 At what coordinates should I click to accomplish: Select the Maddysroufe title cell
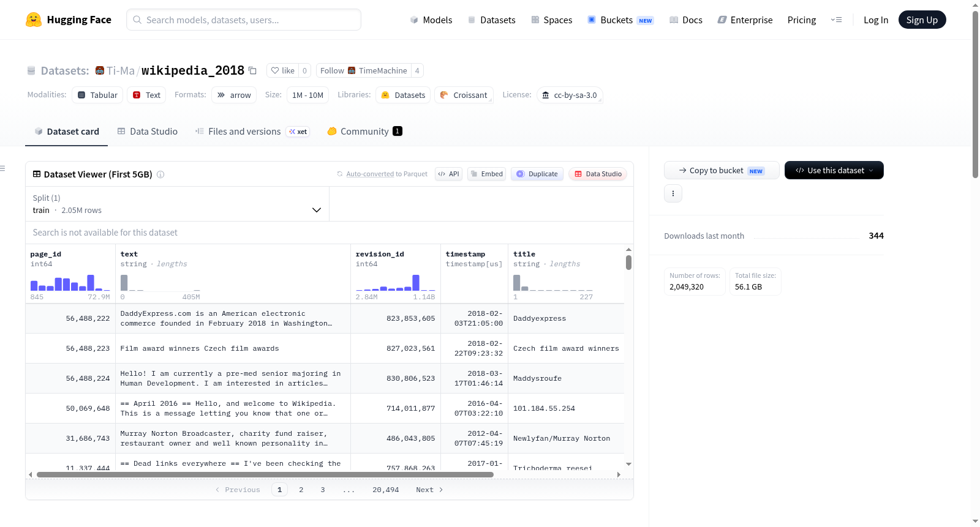click(565, 378)
